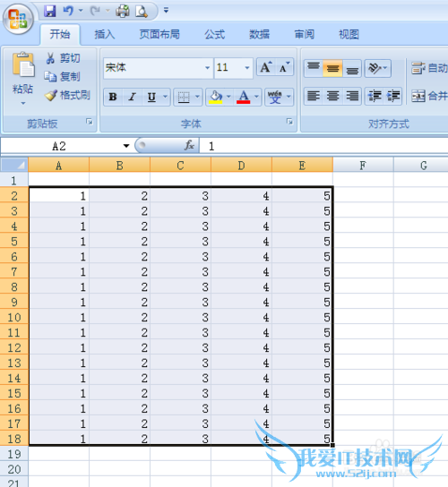
Task: Open the font size 11 dropdown
Action: click(x=247, y=68)
